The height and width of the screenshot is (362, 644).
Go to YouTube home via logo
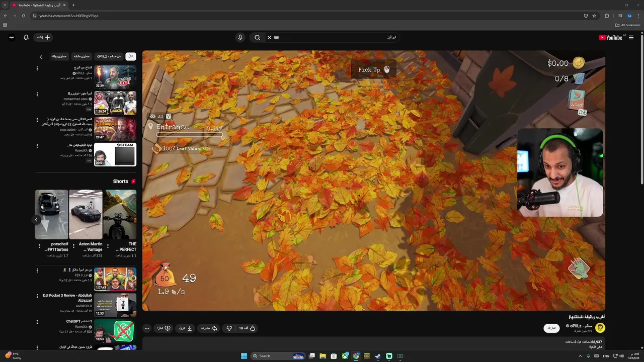(610, 37)
